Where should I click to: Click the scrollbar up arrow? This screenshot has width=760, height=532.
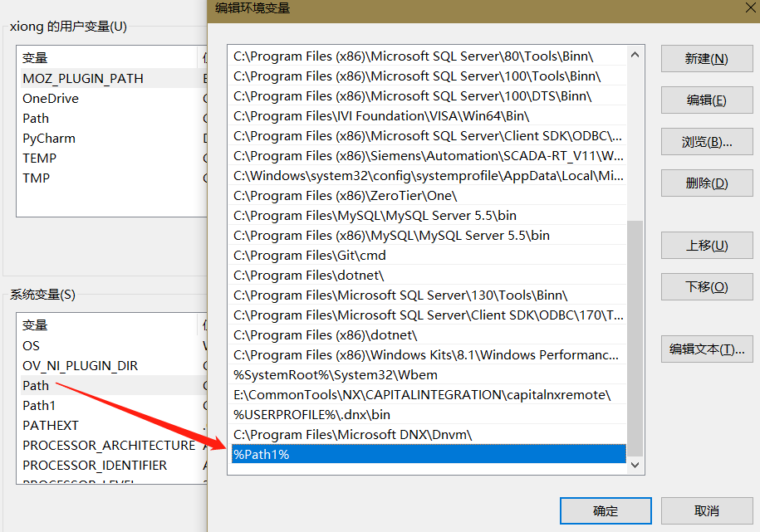[x=635, y=52]
